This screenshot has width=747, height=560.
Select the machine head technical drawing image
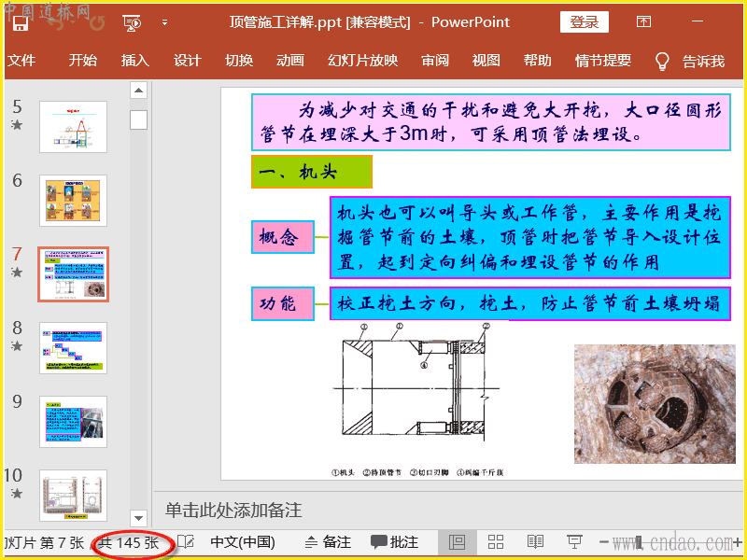(x=417, y=400)
